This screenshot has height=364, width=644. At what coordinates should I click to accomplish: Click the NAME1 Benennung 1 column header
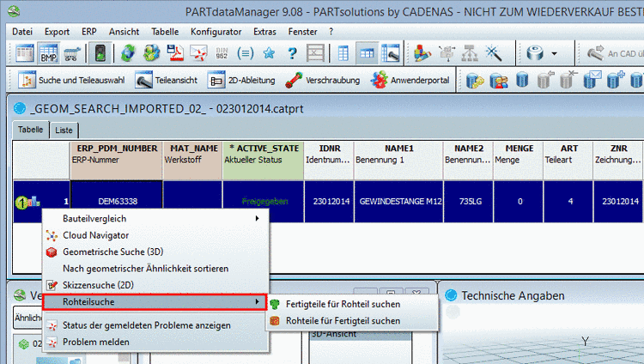pos(398,161)
